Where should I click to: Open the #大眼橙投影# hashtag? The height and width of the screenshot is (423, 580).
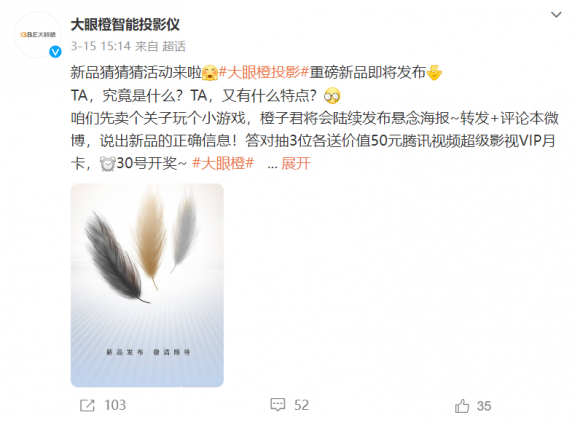(x=263, y=72)
